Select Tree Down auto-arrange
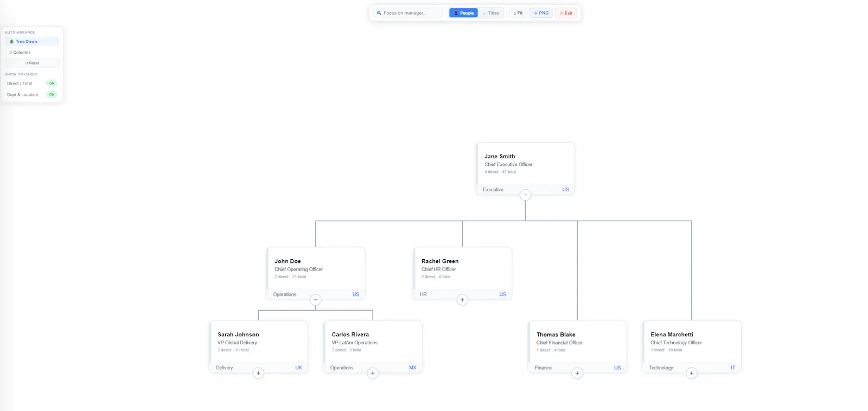The height and width of the screenshot is (411, 868). [x=32, y=41]
